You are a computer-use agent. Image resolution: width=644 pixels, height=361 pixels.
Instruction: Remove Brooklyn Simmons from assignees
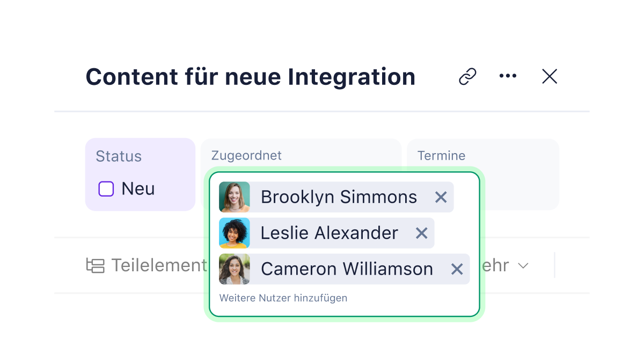point(441,197)
